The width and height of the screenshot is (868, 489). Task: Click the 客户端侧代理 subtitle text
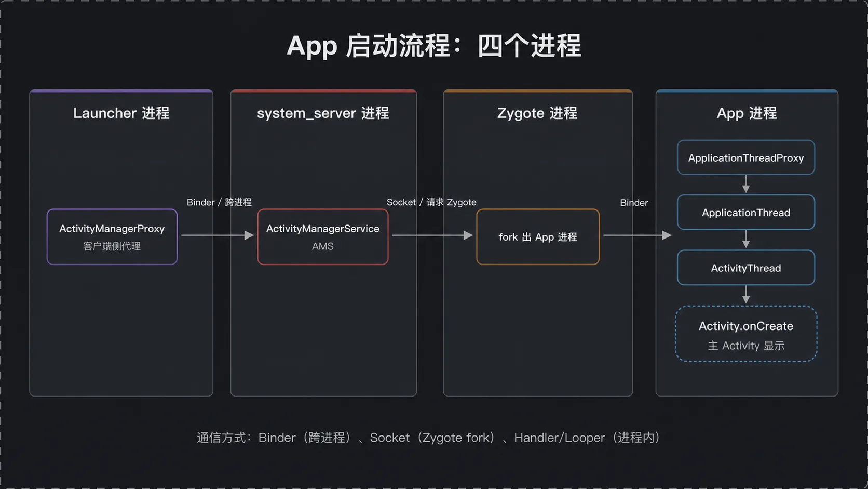pyautogui.click(x=112, y=246)
